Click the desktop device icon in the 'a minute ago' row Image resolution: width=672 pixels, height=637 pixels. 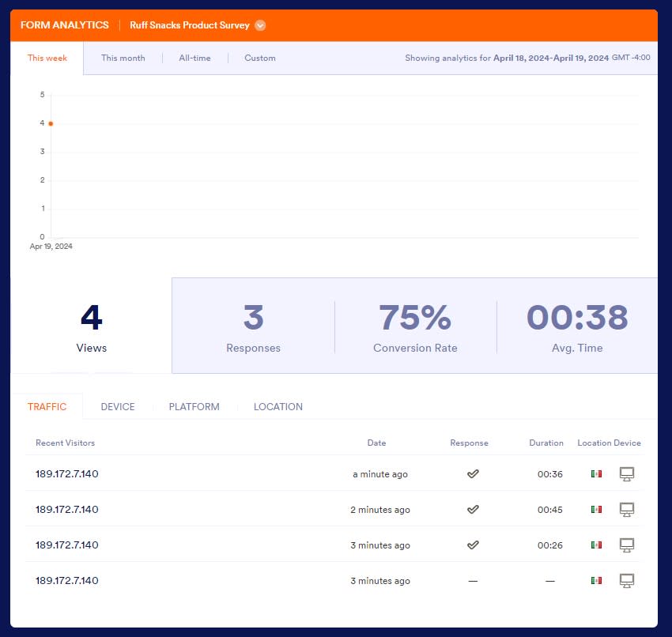[x=627, y=473]
